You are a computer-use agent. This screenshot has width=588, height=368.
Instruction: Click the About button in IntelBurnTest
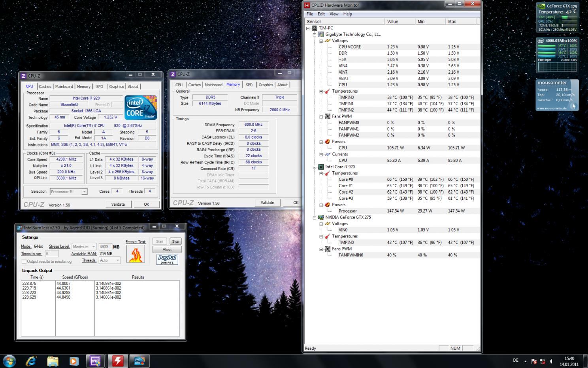click(167, 250)
